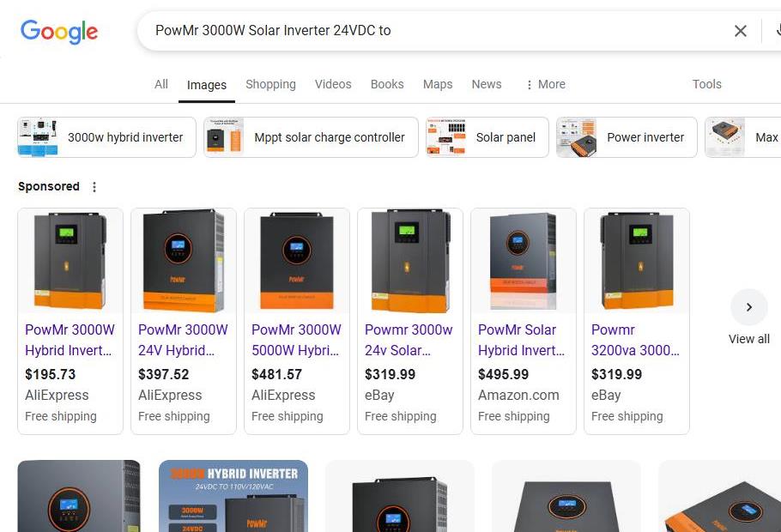Viewport: 781px width, 532px height.
Task: Open the Maps tab
Action: [x=438, y=84]
